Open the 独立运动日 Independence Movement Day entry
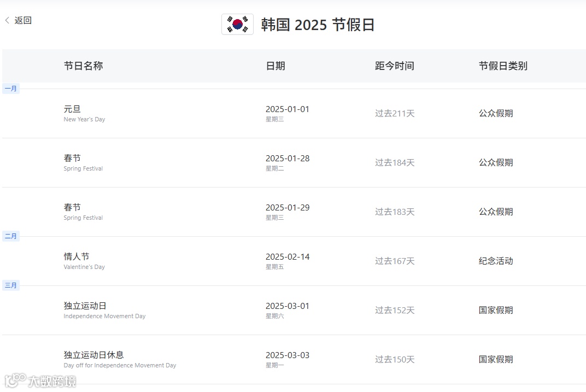This screenshot has height=392, width=586. click(x=294, y=311)
